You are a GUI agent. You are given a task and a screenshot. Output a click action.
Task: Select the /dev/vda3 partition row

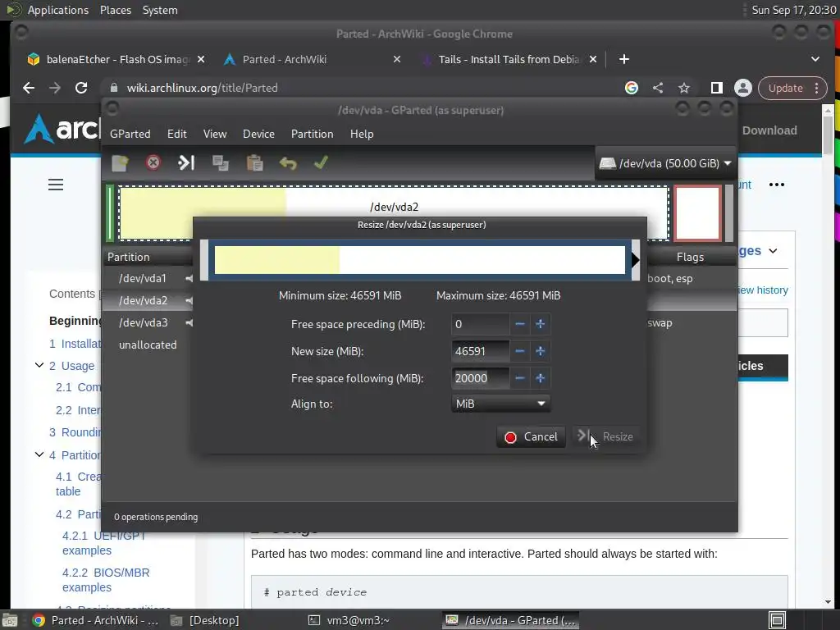(x=148, y=322)
